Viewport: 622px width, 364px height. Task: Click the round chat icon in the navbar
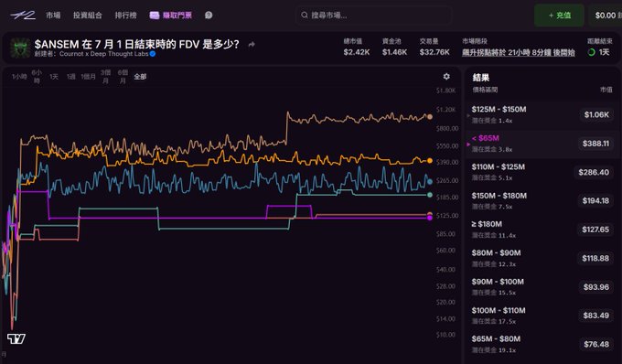209,15
